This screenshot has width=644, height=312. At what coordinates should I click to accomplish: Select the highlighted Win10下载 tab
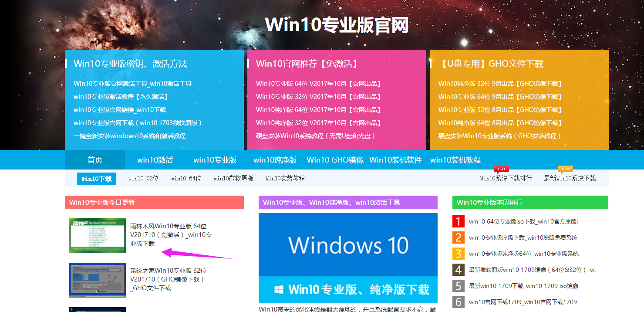(96, 178)
